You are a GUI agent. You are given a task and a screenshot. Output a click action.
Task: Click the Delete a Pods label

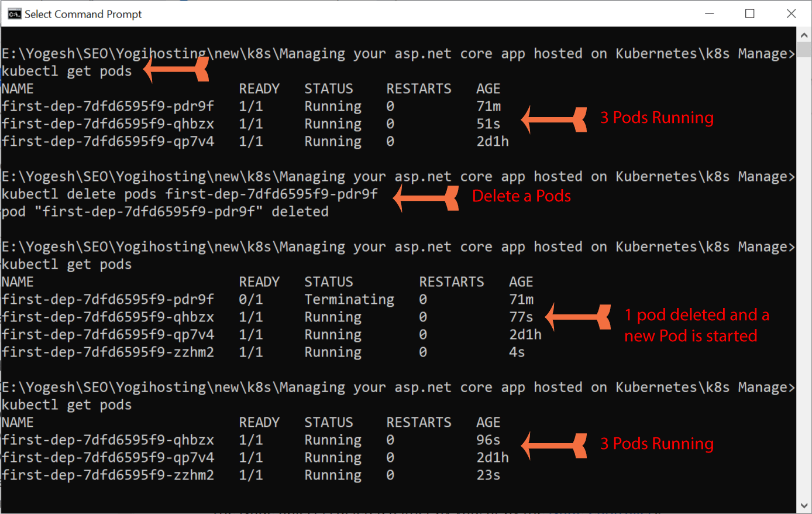pos(521,196)
